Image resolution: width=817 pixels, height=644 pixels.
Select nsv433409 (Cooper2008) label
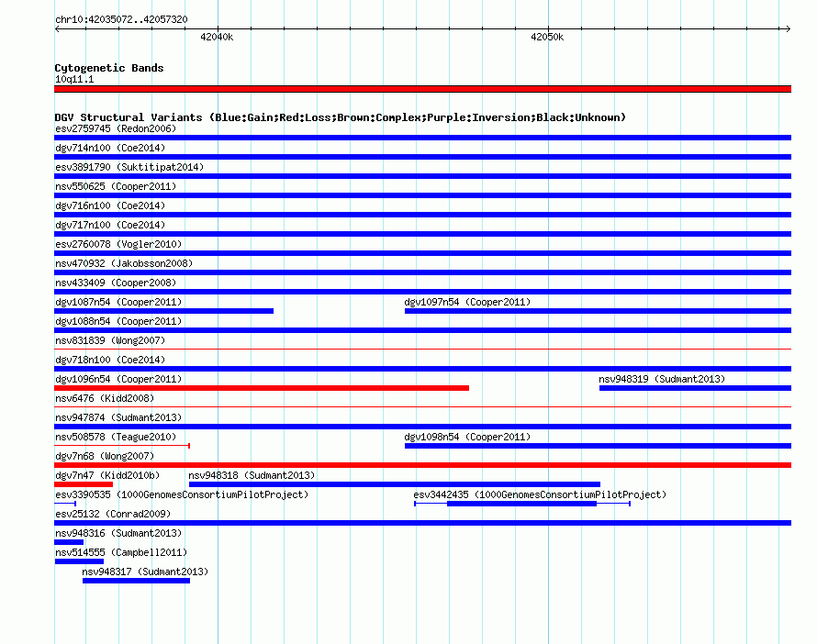click(116, 283)
